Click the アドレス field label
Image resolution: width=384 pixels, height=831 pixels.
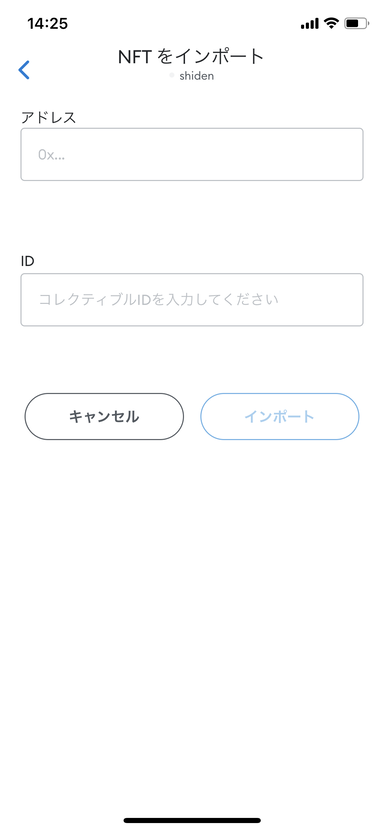[49, 117]
